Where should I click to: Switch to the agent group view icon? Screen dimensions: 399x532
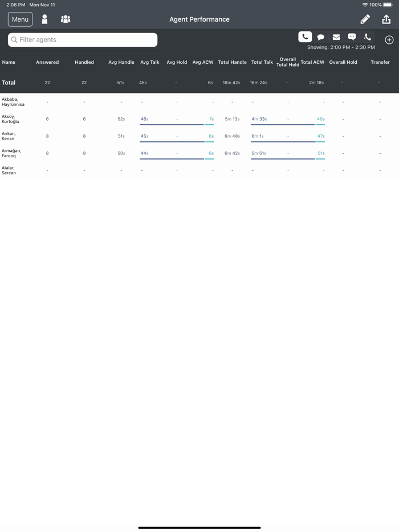pyautogui.click(x=66, y=19)
